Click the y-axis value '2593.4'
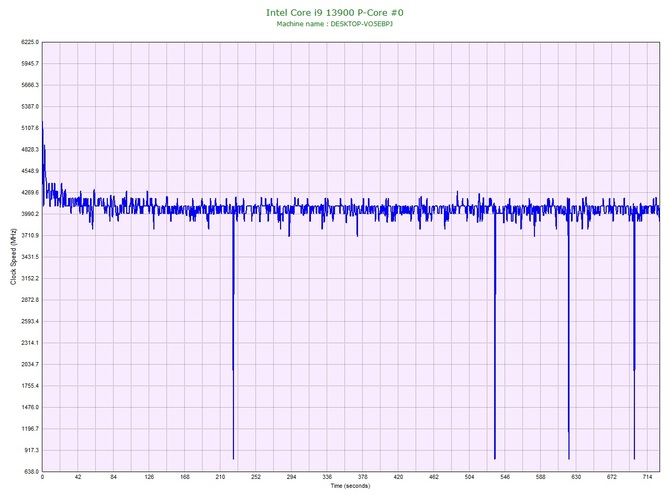This screenshot has width=670, height=503. click(30, 321)
